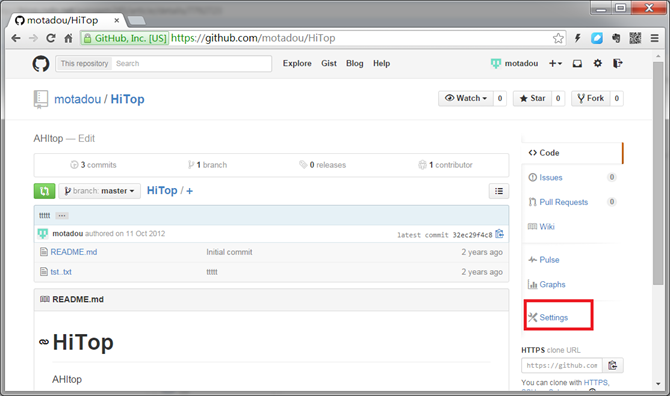670x396 pixels.
Task: Click the HTTPS clone URL text field
Action: tap(562, 365)
